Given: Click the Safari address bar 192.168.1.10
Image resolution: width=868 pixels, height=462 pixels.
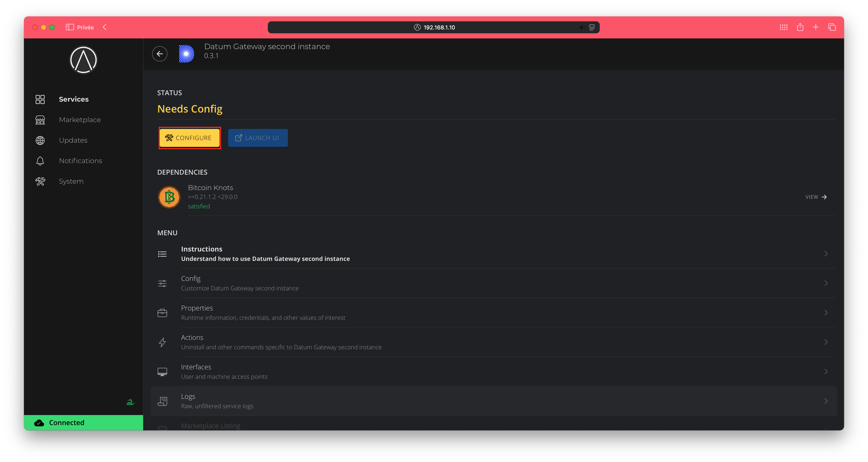Looking at the screenshot, I should click(x=433, y=27).
